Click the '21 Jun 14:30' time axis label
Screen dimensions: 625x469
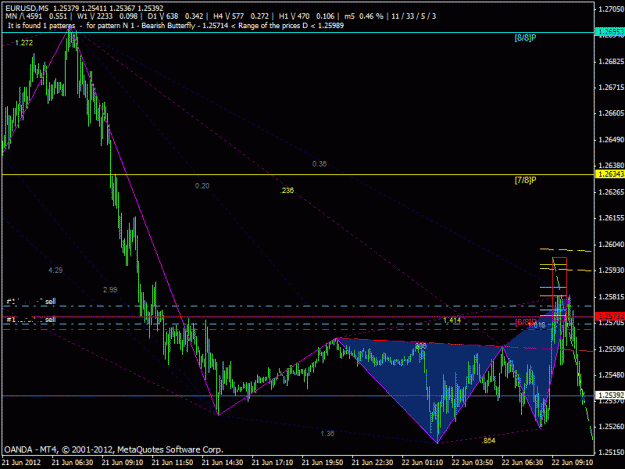(x=222, y=463)
